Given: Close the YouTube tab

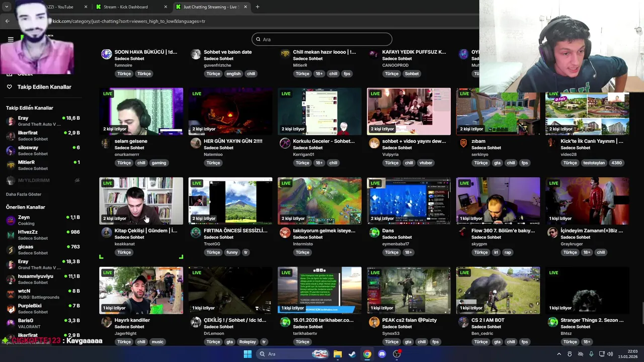Looking at the screenshot, I should pyautogui.click(x=86, y=7).
